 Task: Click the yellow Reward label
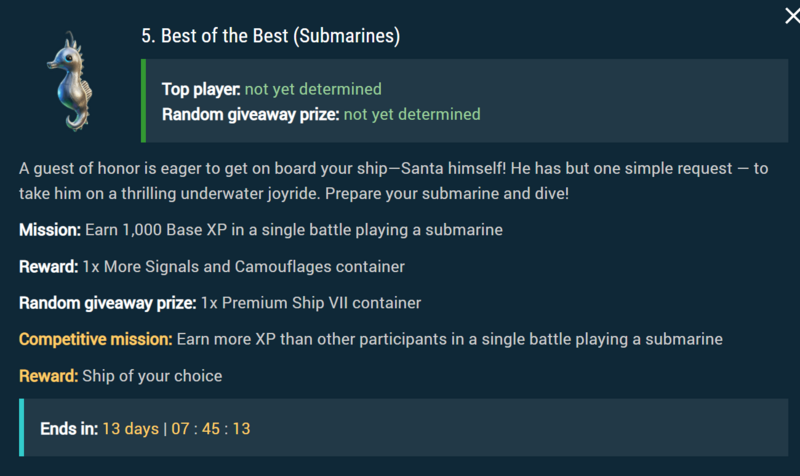coord(48,376)
